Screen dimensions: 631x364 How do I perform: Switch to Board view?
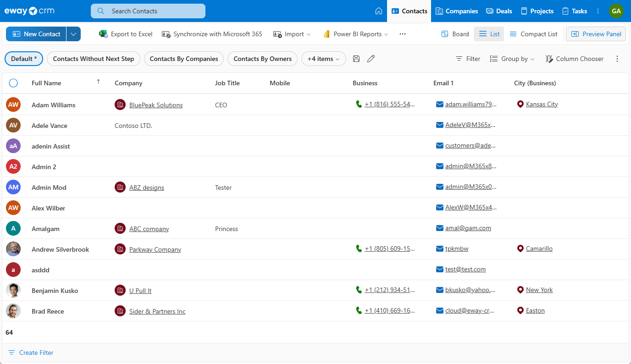455,34
